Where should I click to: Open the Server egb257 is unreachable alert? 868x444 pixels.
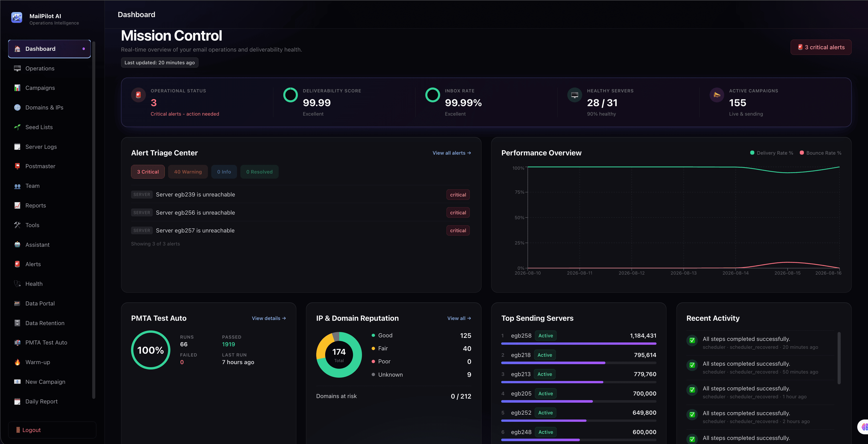(300, 230)
